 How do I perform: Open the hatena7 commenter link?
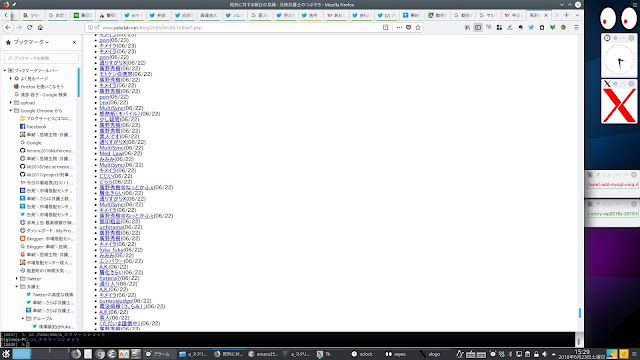(110, 278)
